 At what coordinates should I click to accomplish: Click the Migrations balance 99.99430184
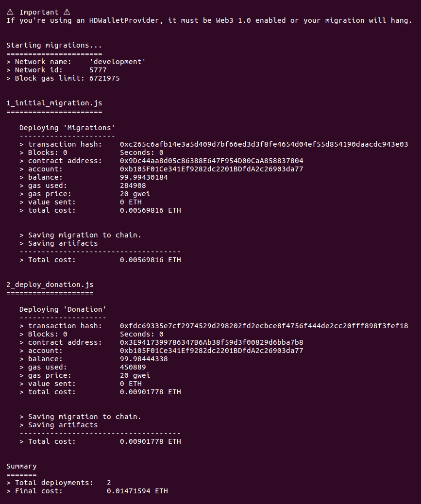[x=143, y=177]
